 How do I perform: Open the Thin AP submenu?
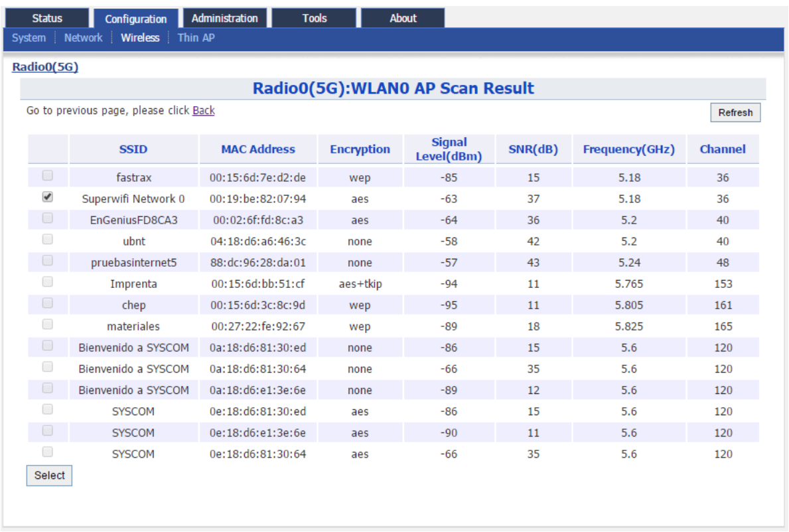pos(196,38)
